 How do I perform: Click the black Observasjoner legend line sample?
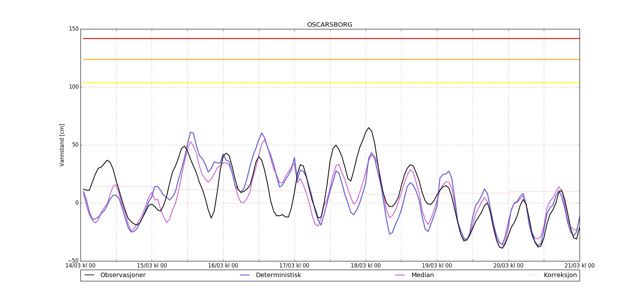[89, 275]
